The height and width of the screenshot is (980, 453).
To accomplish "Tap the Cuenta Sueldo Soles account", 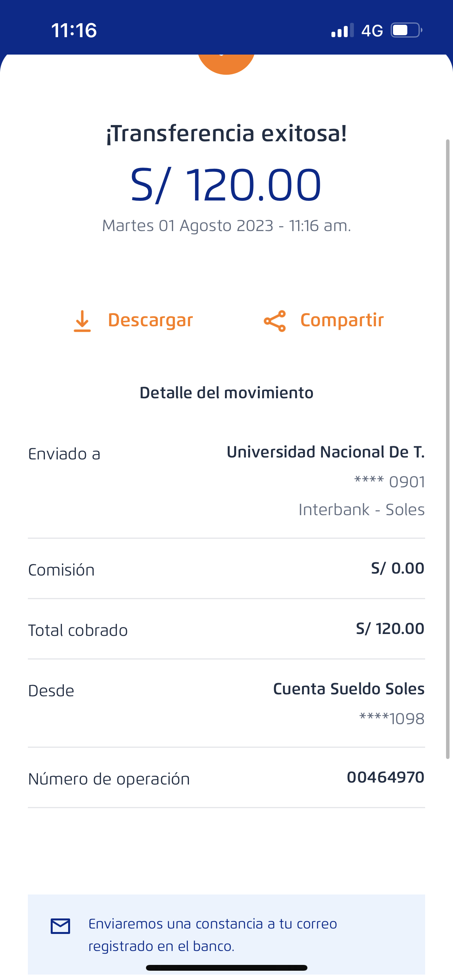I will 348,689.
